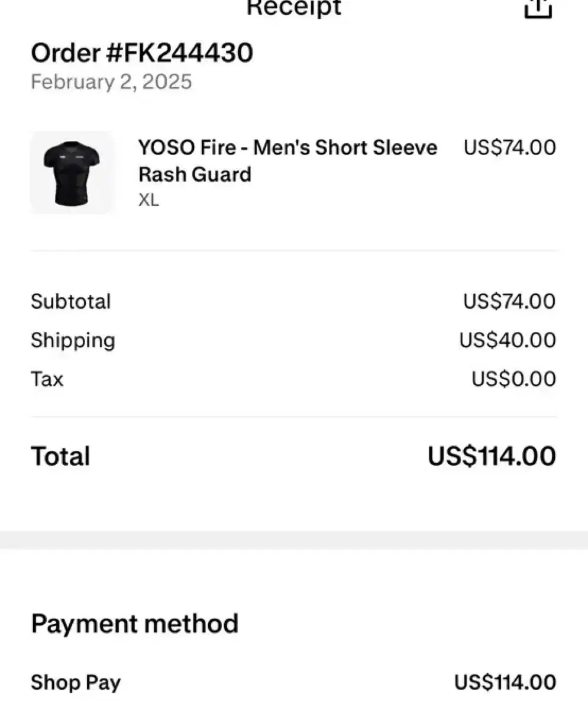Image resolution: width=588 pixels, height=710 pixels.
Task: Tap the Shop Pay amount US$114.00
Action: (506, 682)
